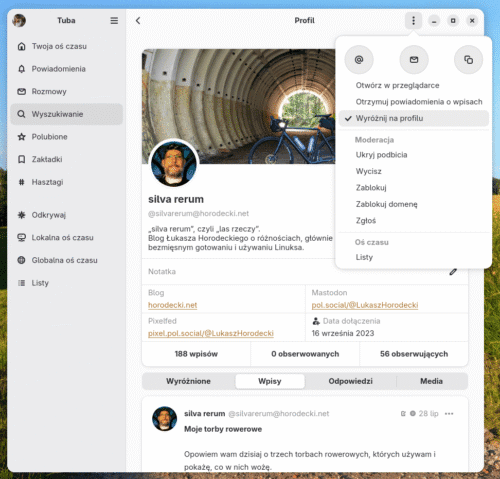500x479 pixels.
Task: Open Rozmowy conversations
Action: pos(67,92)
